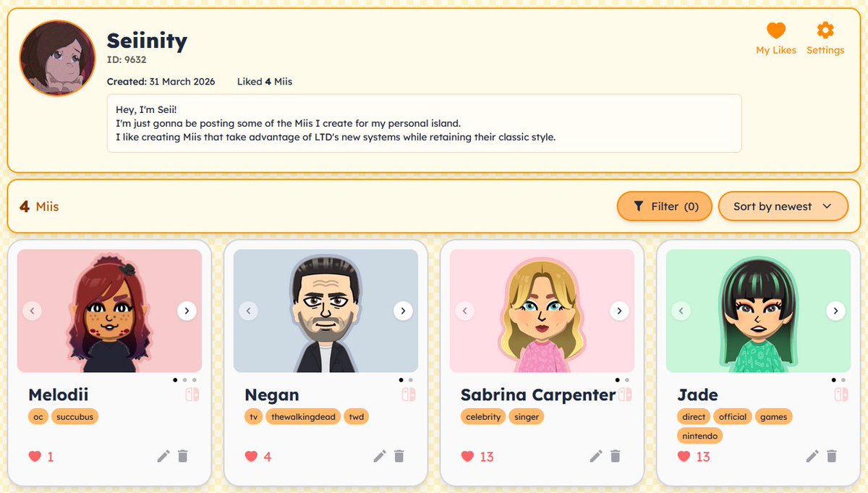Like the Melodii Mii heart
868x493 pixels.
pyautogui.click(x=35, y=456)
